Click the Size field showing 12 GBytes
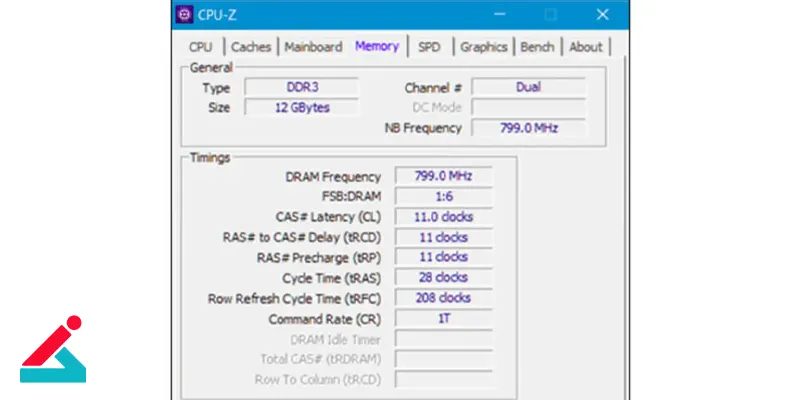Viewport: 800px width, 400px height. point(302,107)
